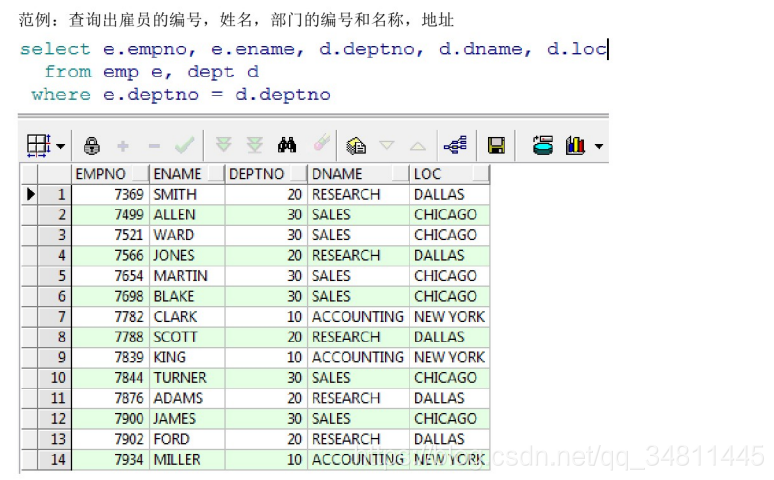Select row number 14 in the grid

[55, 460]
